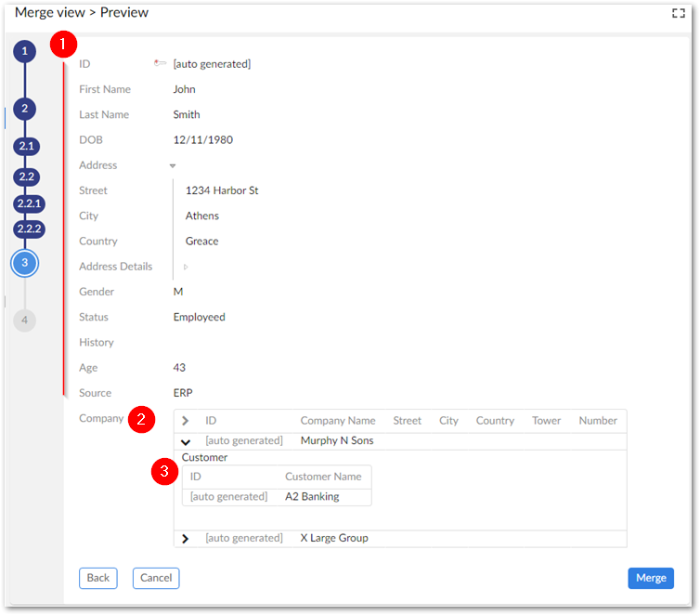Jump to wizard step 2.1
Viewport: 700px width, 615px height.
[26, 147]
